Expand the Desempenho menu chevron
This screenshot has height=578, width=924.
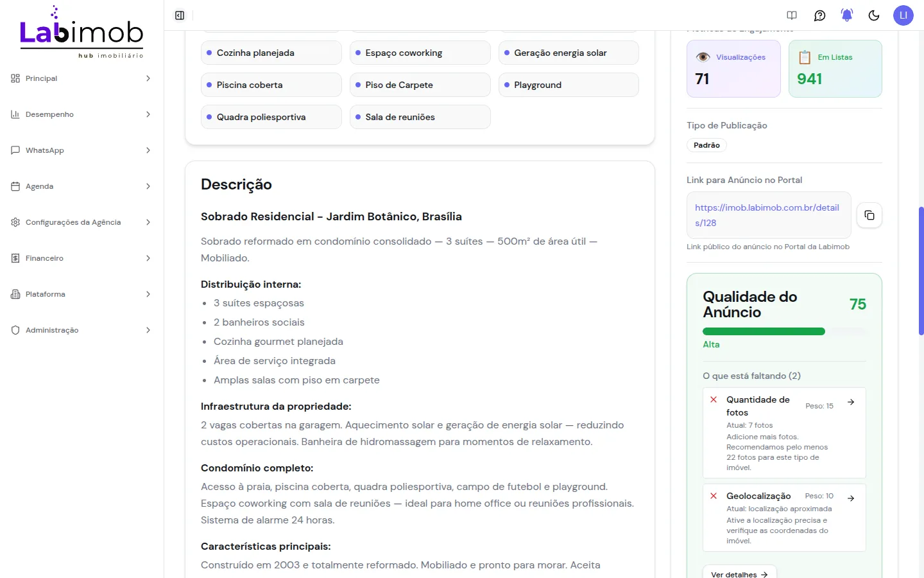(148, 114)
